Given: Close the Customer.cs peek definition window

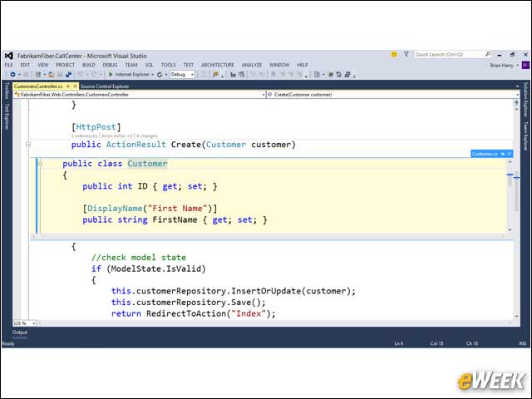Looking at the screenshot, I should (510, 154).
